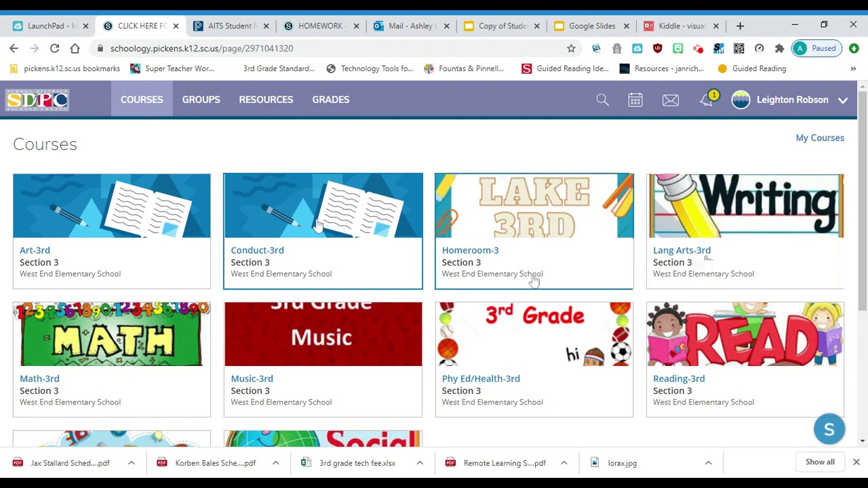The width and height of the screenshot is (868, 488).
Task: Click the Lake 3rd homeroom thumbnail
Action: pos(534,206)
